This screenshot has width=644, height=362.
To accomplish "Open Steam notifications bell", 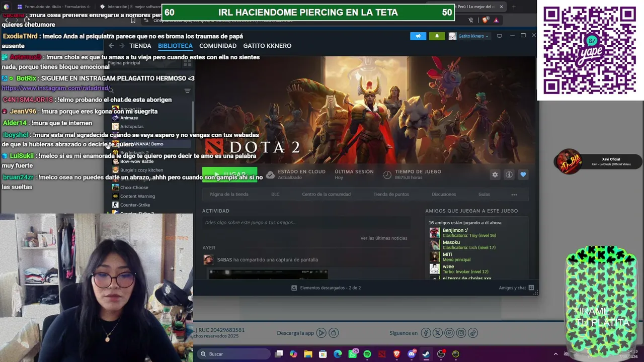I will (437, 36).
